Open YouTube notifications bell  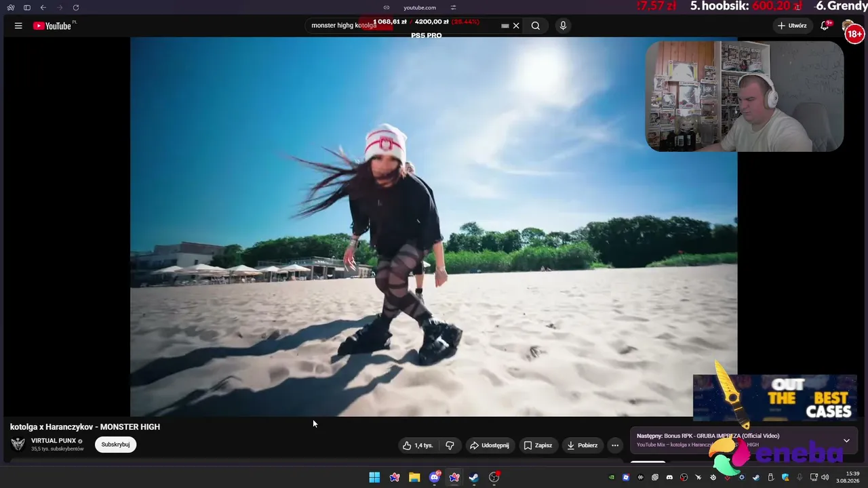(x=825, y=26)
